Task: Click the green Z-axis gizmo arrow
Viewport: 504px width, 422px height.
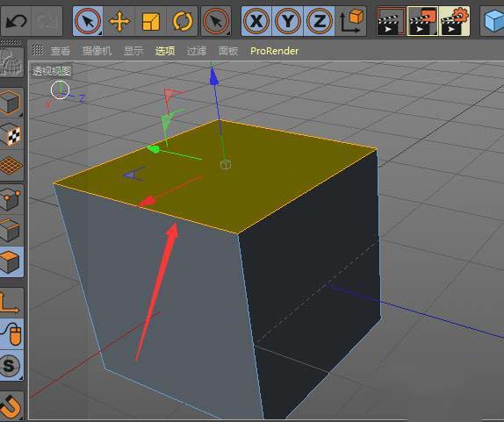Action: point(154,149)
